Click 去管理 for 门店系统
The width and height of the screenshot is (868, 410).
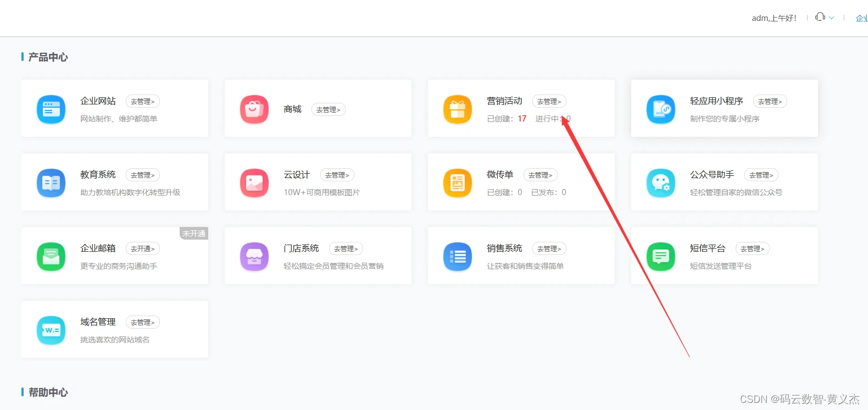[346, 249]
